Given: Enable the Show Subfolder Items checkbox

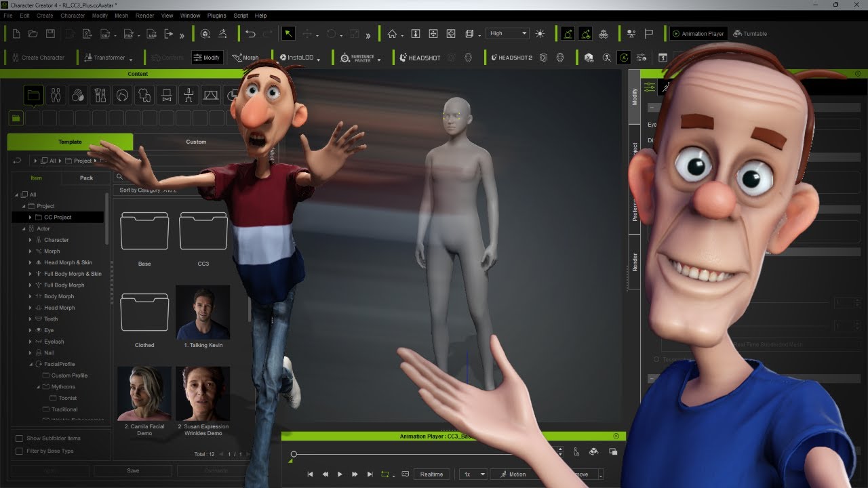Looking at the screenshot, I should 19,439.
